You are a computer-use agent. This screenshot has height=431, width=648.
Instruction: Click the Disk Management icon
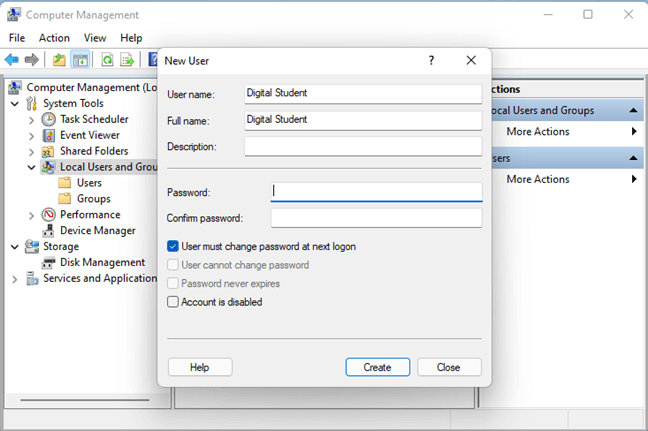pyautogui.click(x=48, y=262)
